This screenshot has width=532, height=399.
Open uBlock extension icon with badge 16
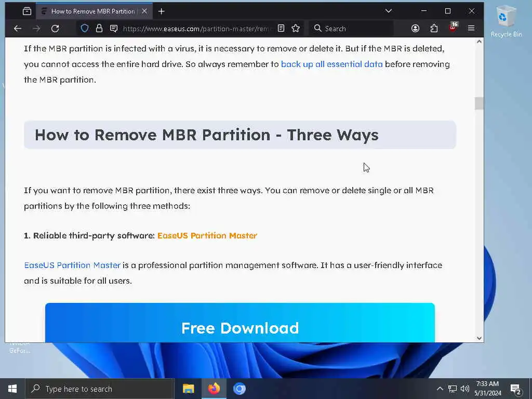tap(453, 27)
